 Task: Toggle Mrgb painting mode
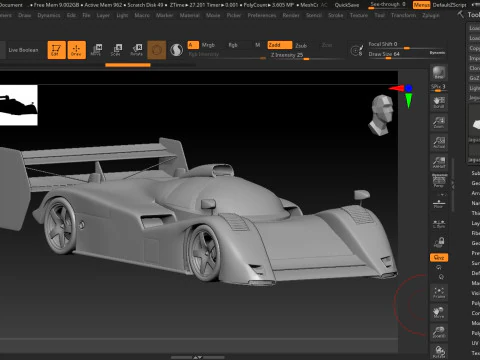tap(208, 45)
